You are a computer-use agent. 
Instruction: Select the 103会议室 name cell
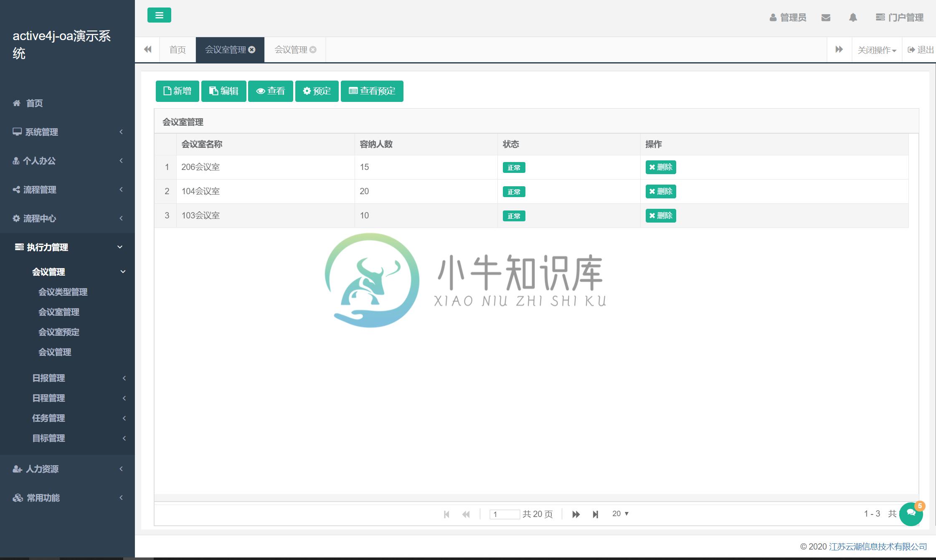(266, 216)
